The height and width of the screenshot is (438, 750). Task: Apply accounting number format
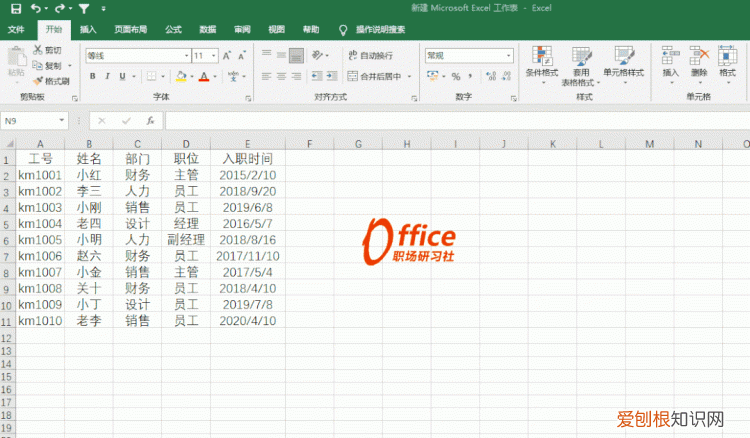(x=432, y=76)
